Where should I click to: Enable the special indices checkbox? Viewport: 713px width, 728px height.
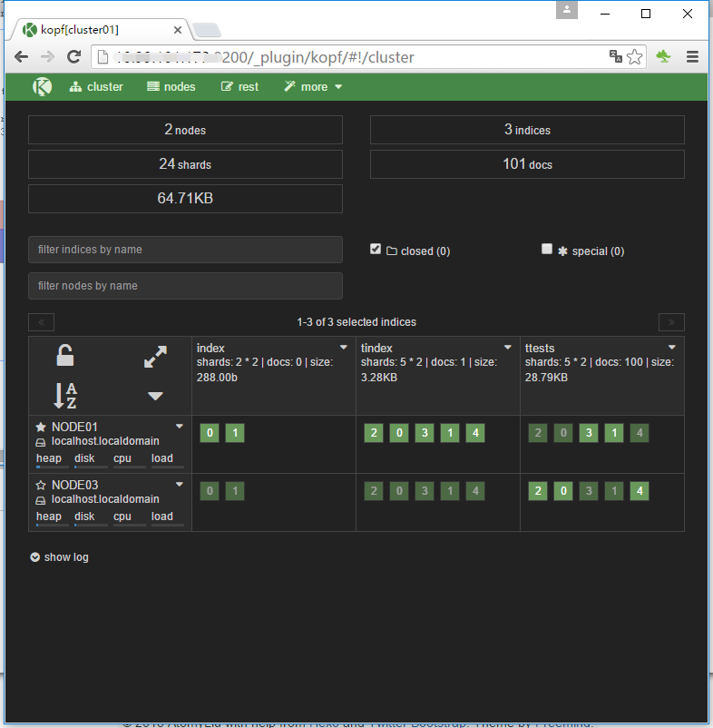click(547, 249)
